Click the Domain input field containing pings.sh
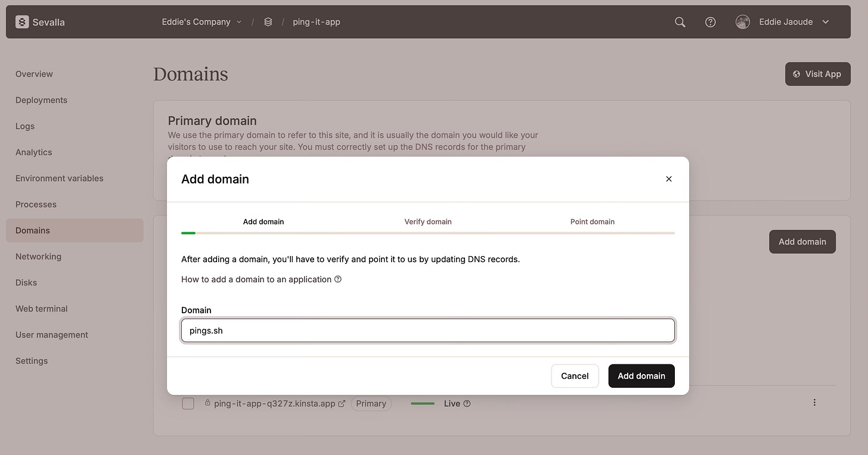868x455 pixels. 428,331
